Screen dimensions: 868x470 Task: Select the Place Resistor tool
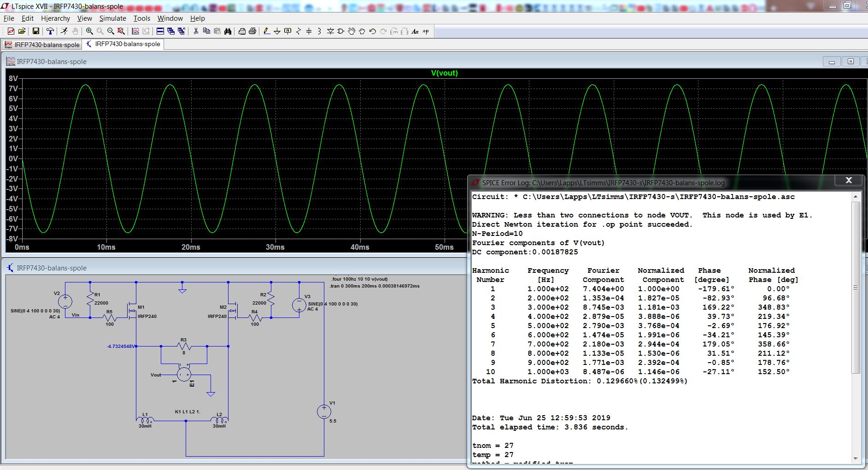coord(299,31)
